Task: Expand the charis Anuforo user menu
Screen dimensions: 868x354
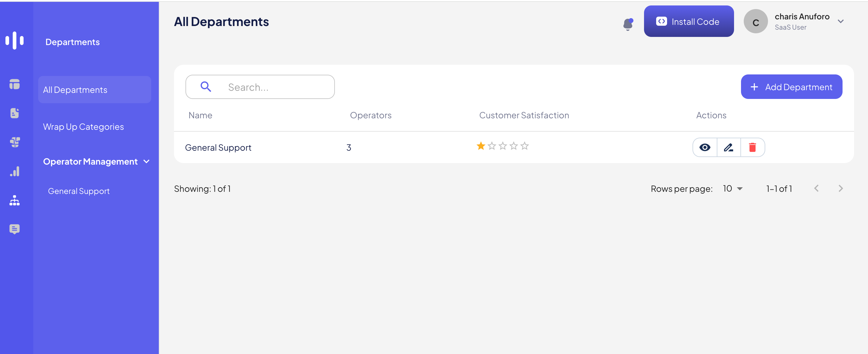Action: 840,21
